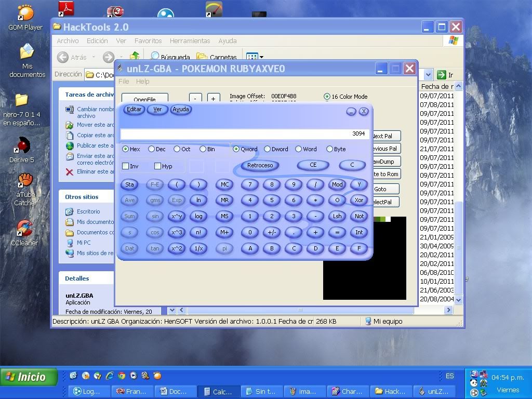Click the Xor operator button

[x=359, y=200]
